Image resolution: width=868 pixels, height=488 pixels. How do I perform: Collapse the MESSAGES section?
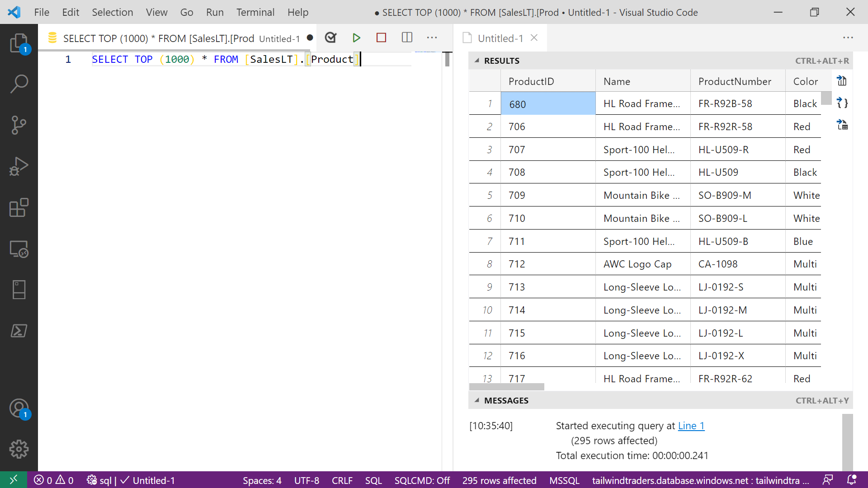point(476,400)
